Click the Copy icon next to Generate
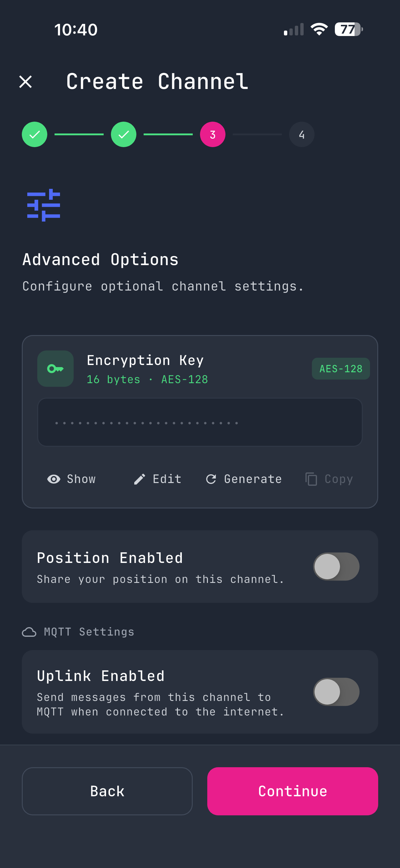The image size is (400, 868). tap(311, 479)
